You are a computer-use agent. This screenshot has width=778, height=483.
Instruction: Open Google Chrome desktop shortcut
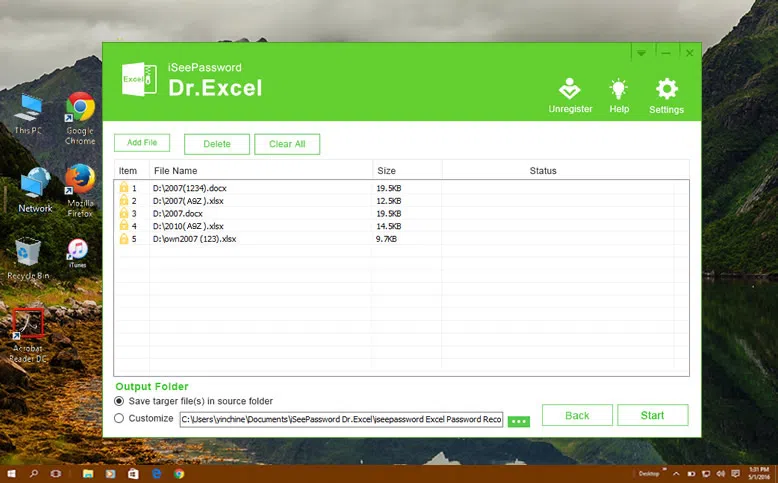(80, 108)
